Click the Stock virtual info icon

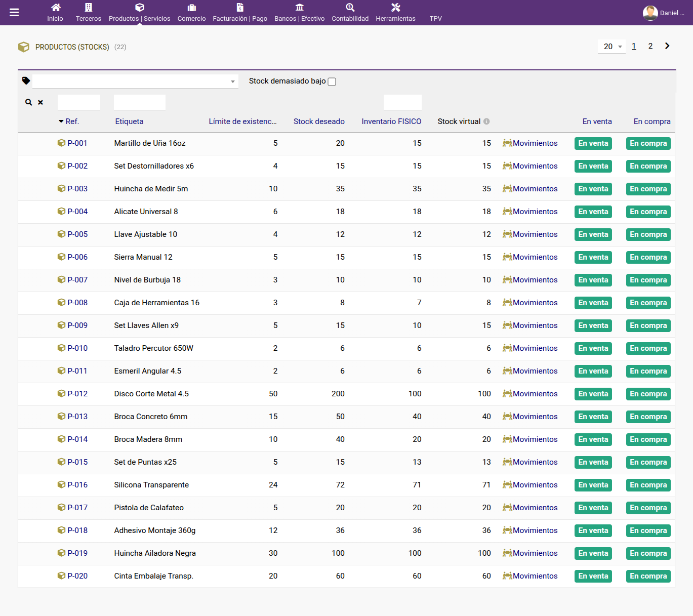click(486, 121)
